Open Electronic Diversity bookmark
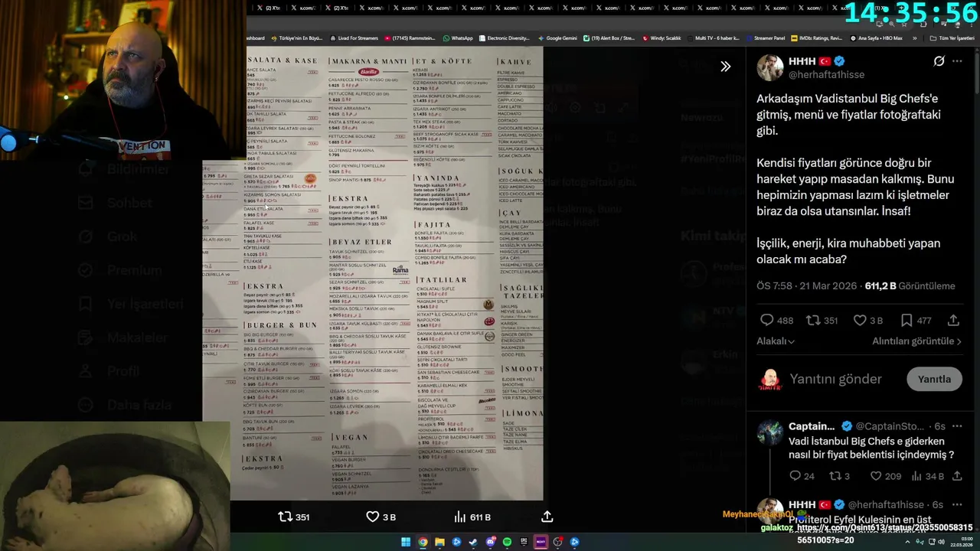Image resolution: width=980 pixels, height=551 pixels. 504,38
